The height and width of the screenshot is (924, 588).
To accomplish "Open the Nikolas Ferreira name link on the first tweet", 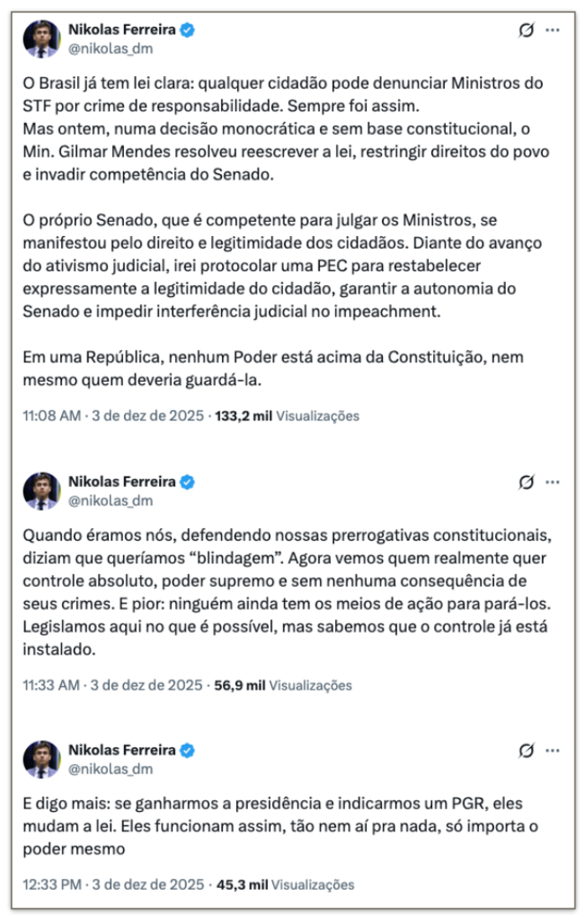I will [122, 31].
